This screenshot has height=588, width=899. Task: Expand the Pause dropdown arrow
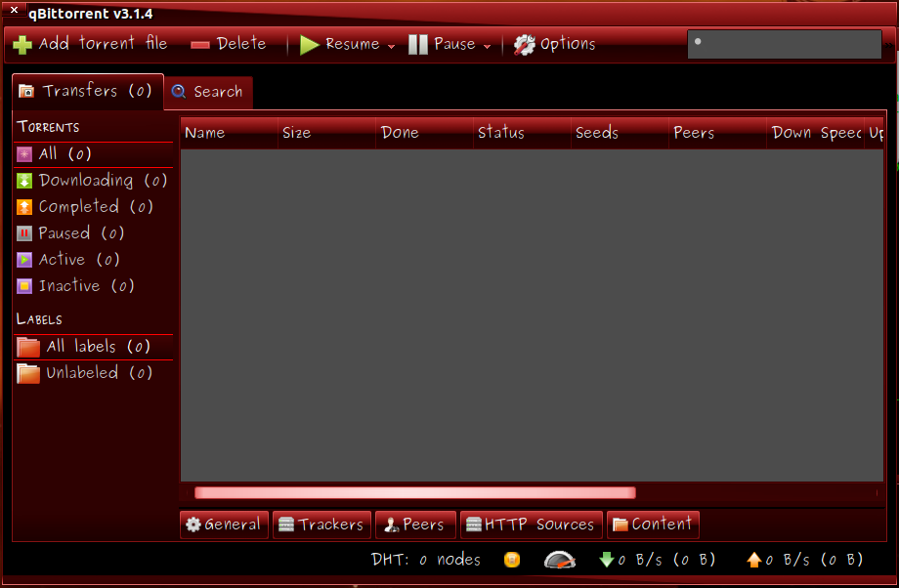(x=488, y=47)
